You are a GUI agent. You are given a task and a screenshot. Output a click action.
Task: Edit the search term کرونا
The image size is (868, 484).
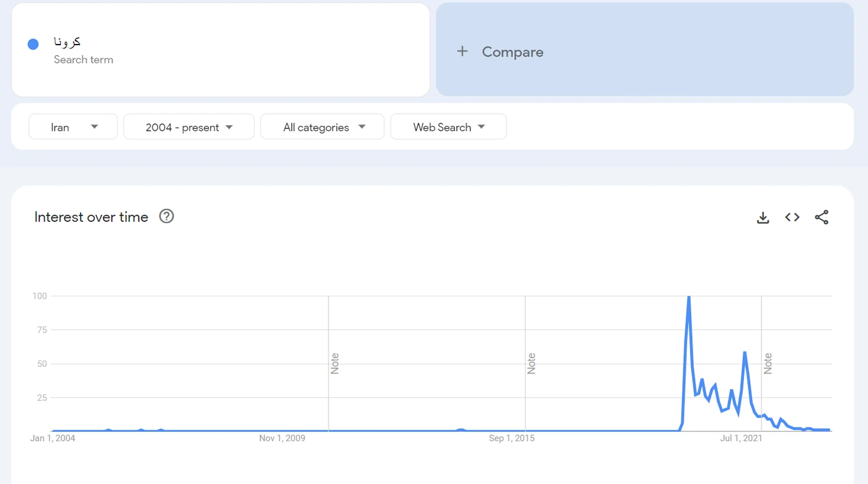click(x=67, y=42)
